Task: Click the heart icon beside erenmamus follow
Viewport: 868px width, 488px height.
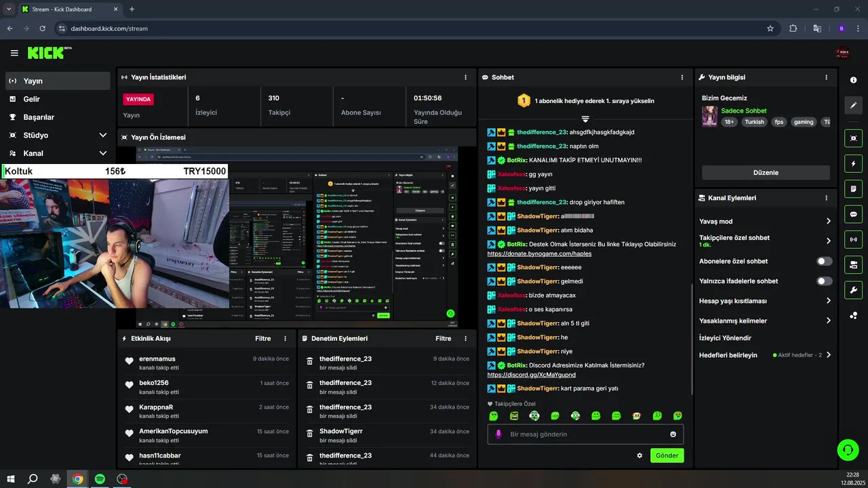Action: [x=129, y=361]
